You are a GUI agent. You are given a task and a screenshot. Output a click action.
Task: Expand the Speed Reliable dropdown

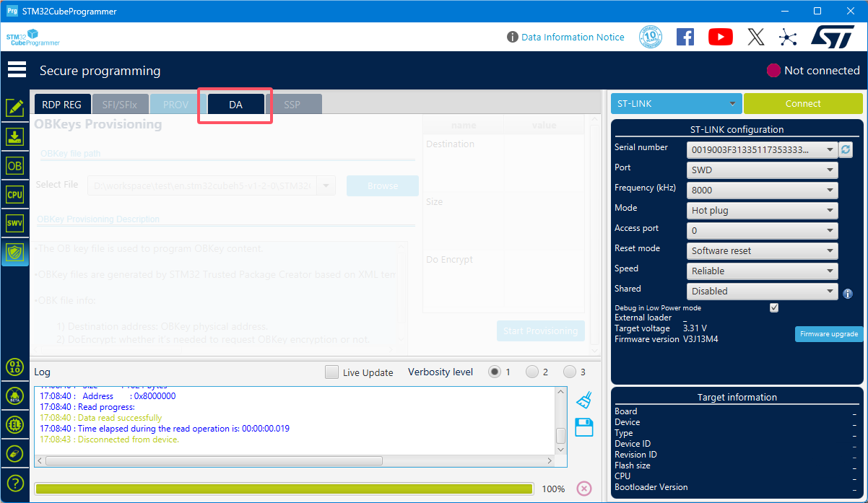point(761,271)
